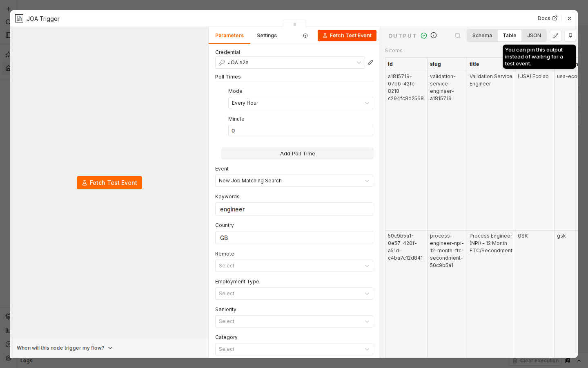The width and height of the screenshot is (588, 368).
Task: Switch to the Parameters tab
Action: coord(229,36)
